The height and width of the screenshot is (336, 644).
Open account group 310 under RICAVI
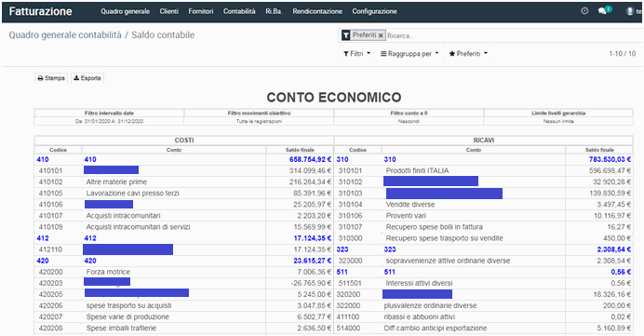point(484,159)
